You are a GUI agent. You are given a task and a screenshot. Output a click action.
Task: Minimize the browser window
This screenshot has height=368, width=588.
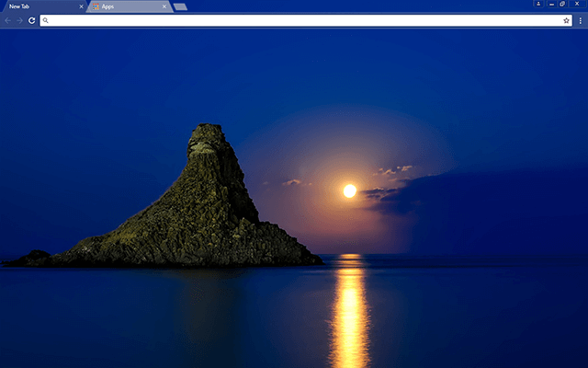coord(551,4)
